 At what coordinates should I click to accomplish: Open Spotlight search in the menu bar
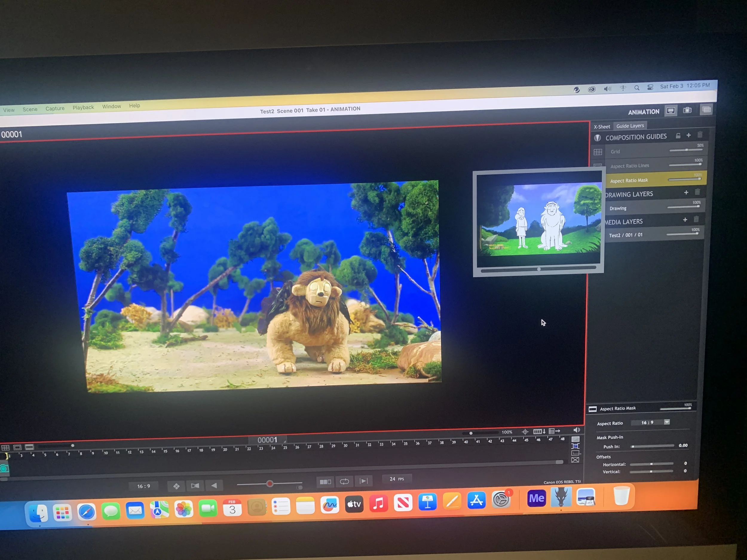coord(636,88)
